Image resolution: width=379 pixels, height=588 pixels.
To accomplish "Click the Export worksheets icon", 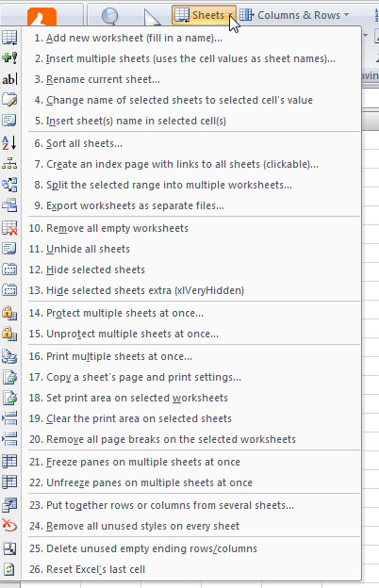I will pyautogui.click(x=9, y=205).
